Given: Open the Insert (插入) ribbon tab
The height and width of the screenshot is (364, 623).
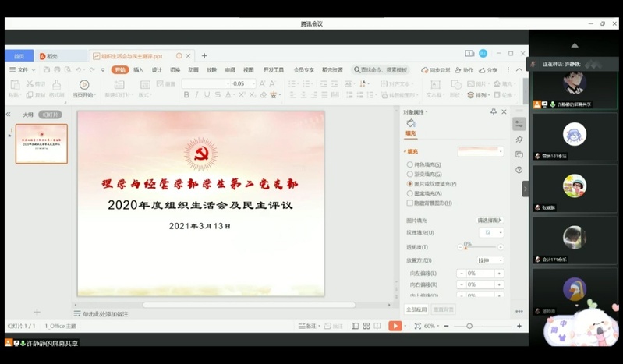Looking at the screenshot, I should [x=138, y=70].
